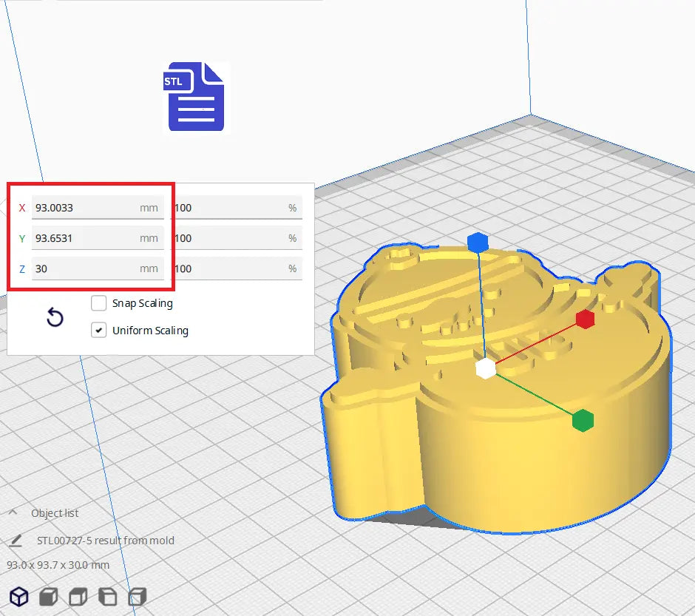Screen dimensions: 695x616
Task: Click the reset scale arrow icon
Action: pos(55,318)
